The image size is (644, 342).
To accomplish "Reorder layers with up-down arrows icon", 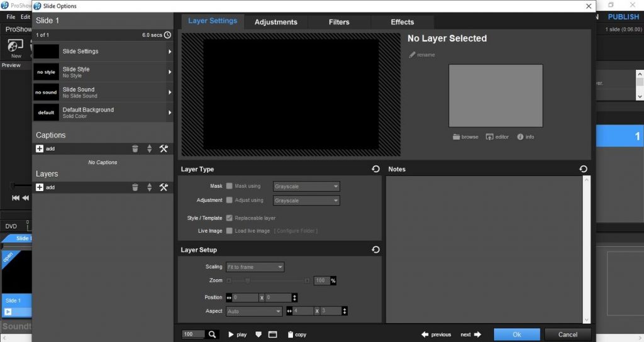I will 150,187.
